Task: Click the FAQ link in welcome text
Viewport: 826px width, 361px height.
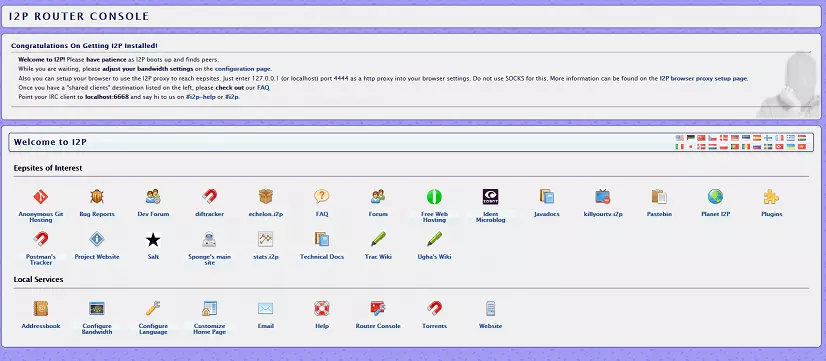Action: pyautogui.click(x=263, y=88)
